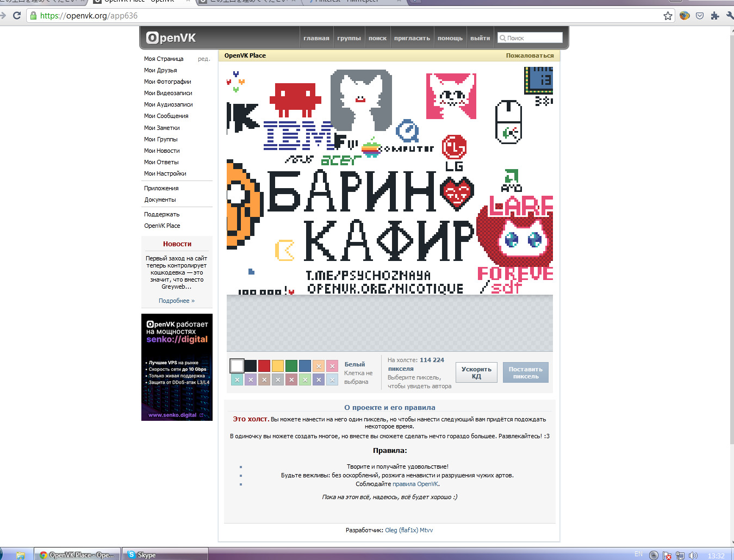
Task: Click the Поставить пиксель button
Action: [x=526, y=372]
